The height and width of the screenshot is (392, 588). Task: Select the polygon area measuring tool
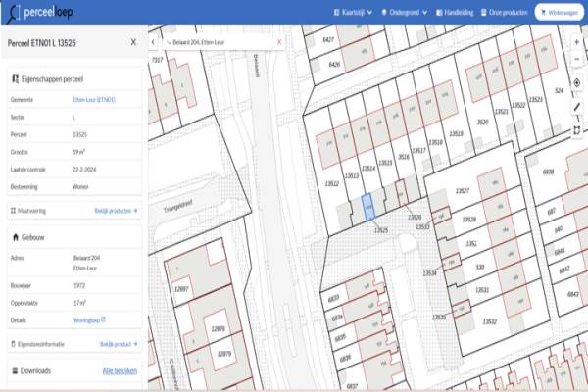click(x=577, y=128)
